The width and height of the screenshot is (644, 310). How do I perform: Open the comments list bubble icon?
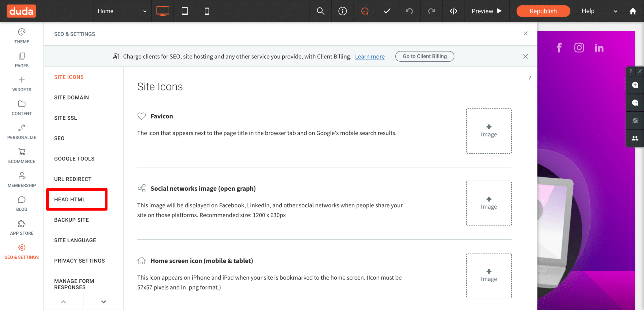click(x=635, y=103)
